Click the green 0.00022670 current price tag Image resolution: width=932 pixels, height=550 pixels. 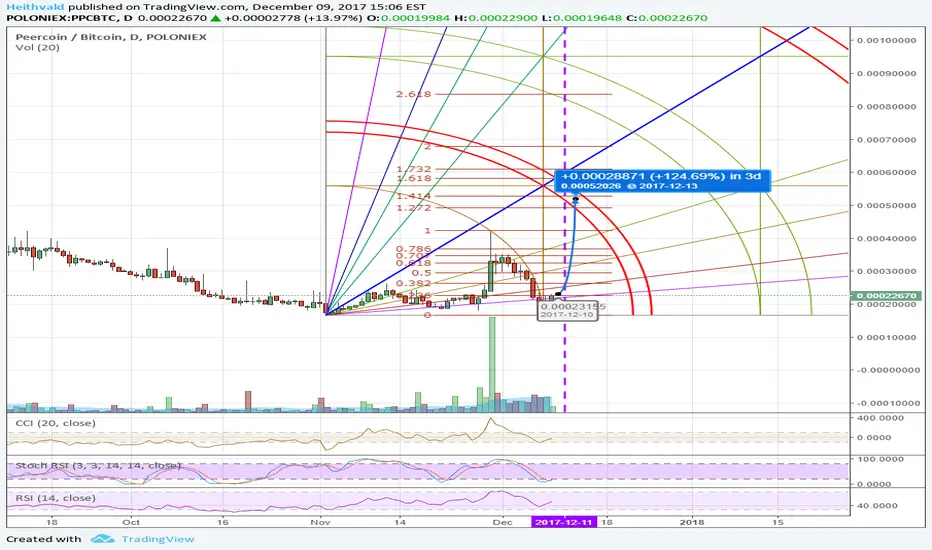pos(884,296)
